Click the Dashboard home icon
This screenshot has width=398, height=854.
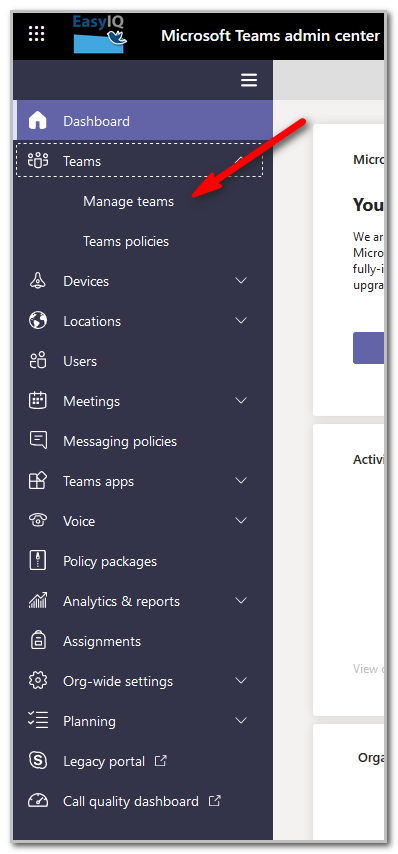38,121
